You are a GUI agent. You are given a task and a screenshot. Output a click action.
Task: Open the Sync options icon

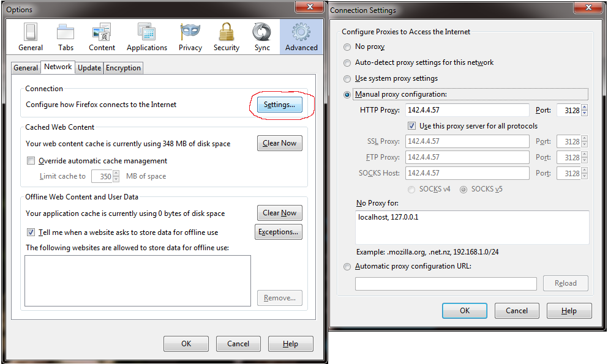[262, 37]
